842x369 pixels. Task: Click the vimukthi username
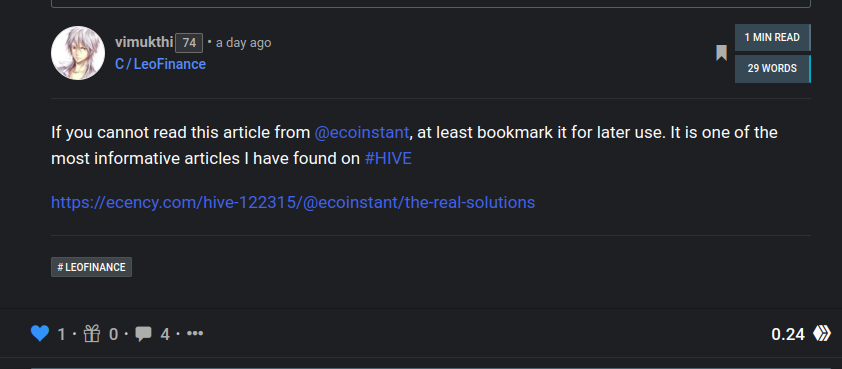point(144,42)
